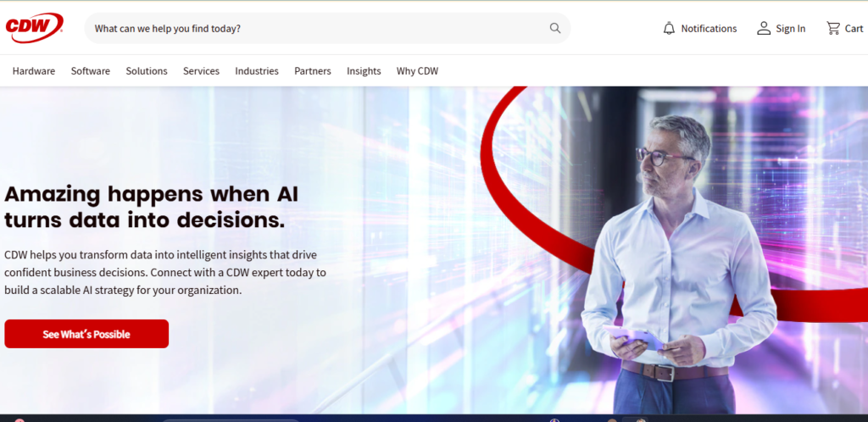Open the Notifications text link
Viewport: 868px width, 422px height.
pos(709,29)
